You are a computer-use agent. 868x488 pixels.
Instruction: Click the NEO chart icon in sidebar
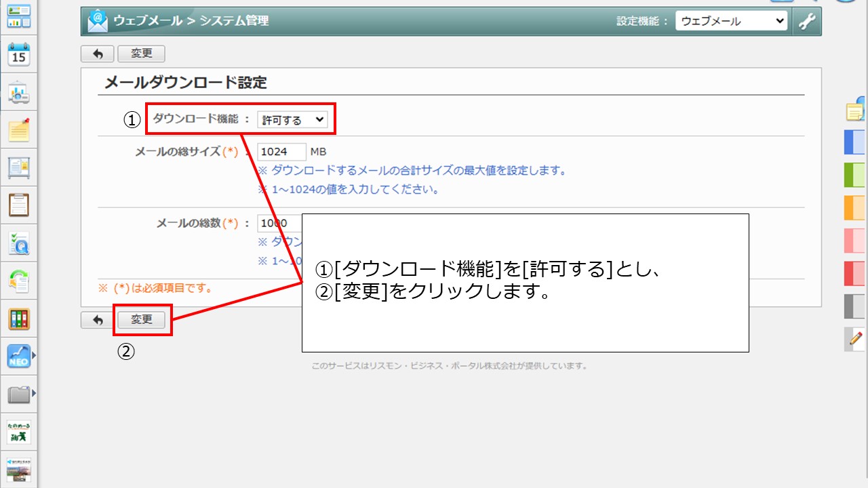coord(18,356)
